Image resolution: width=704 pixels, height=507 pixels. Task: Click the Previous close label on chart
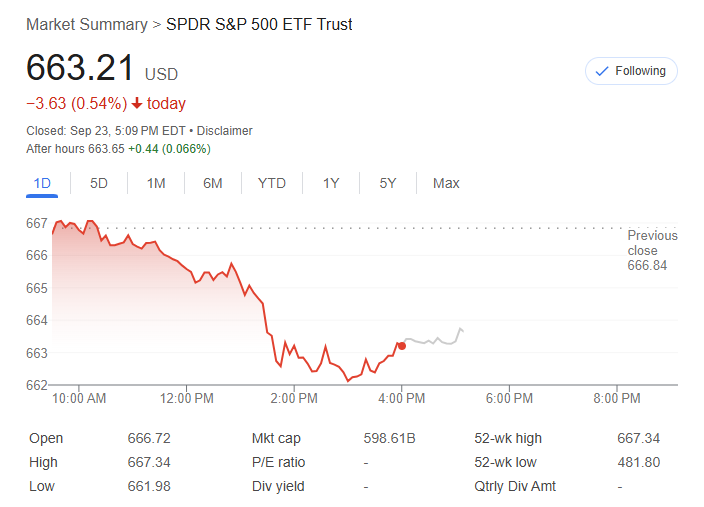point(652,243)
